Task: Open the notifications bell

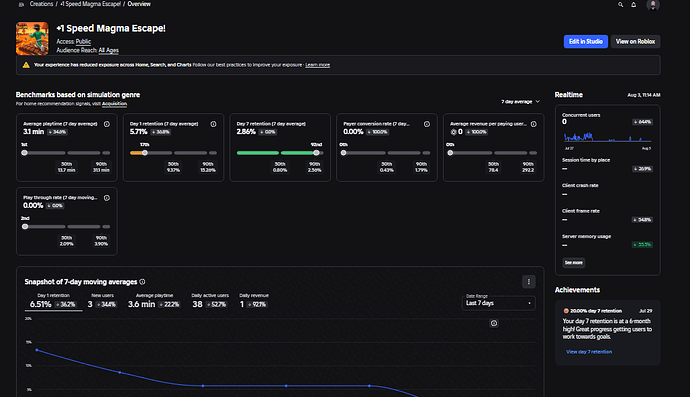Action: [x=634, y=4]
